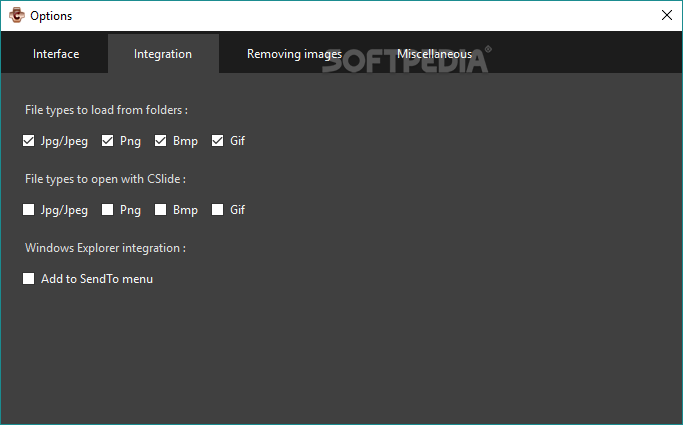The image size is (683, 425).
Task: Uncheck Png under load from folders
Action: [107, 141]
